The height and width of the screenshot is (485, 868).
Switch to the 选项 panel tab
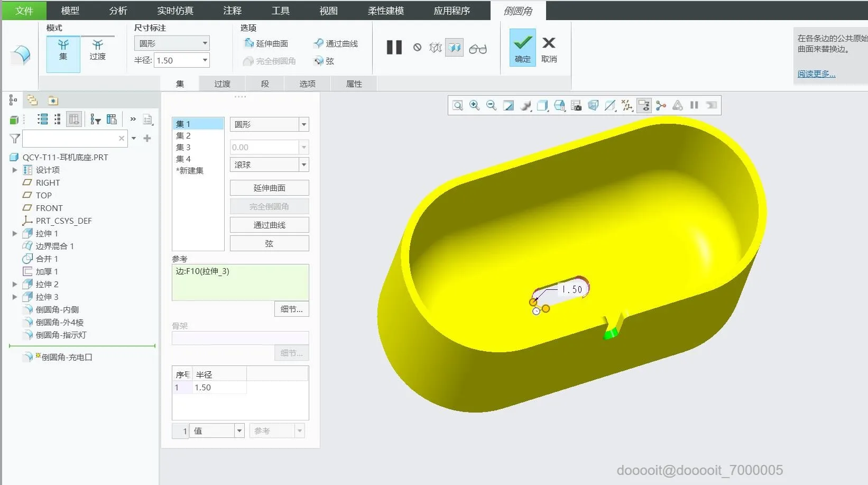tap(307, 84)
